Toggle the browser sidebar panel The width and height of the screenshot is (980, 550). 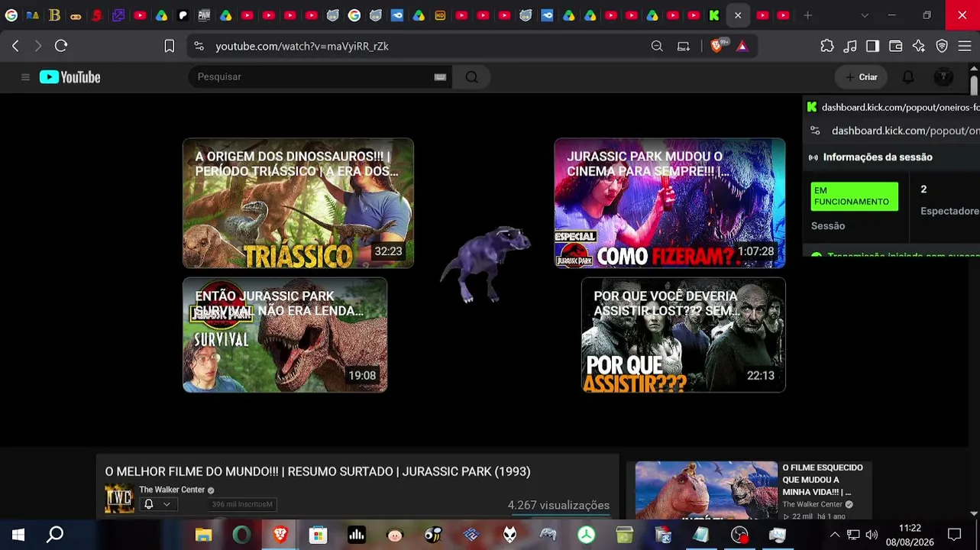click(x=872, y=46)
